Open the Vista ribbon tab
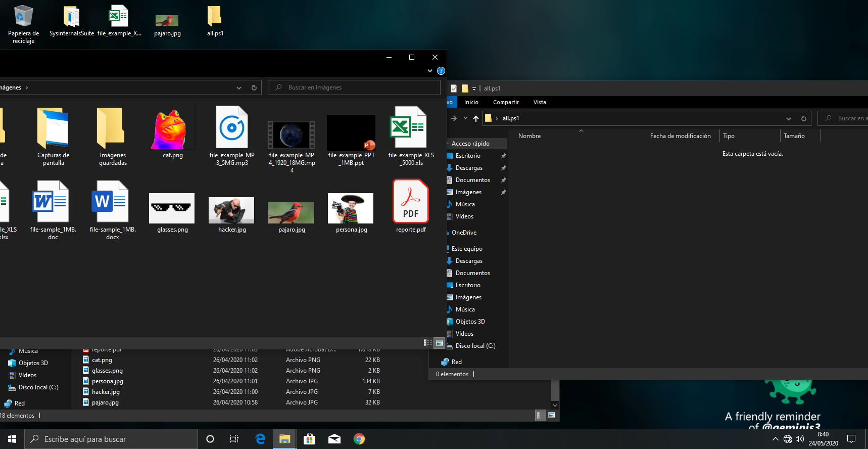 (540, 102)
